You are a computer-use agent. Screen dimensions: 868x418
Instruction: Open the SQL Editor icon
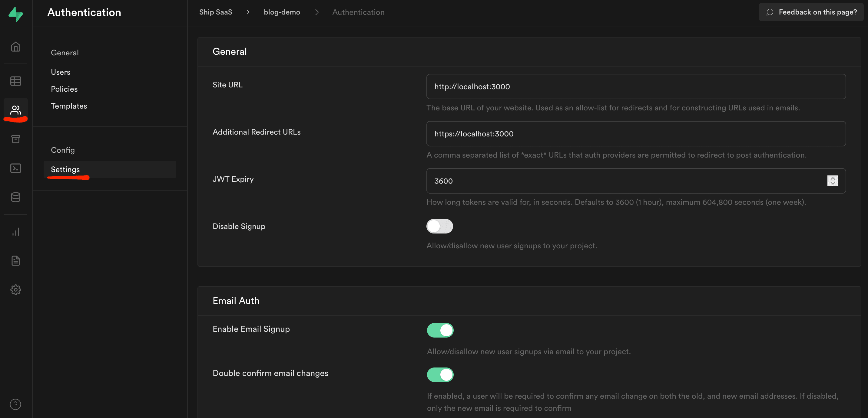15,168
